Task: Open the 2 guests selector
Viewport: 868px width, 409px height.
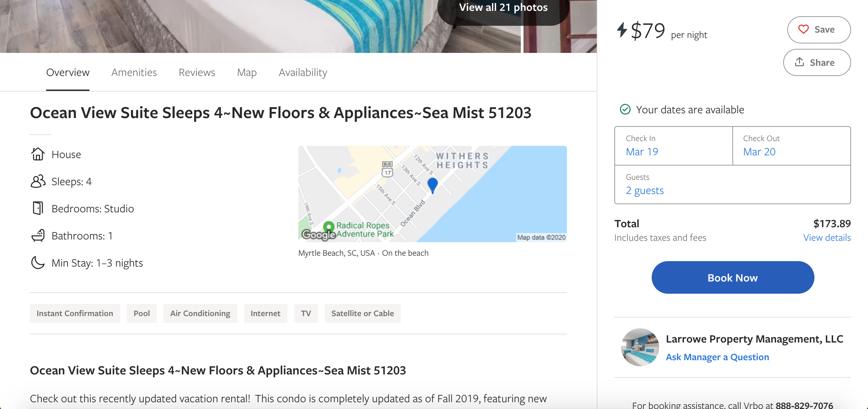Action: point(645,191)
